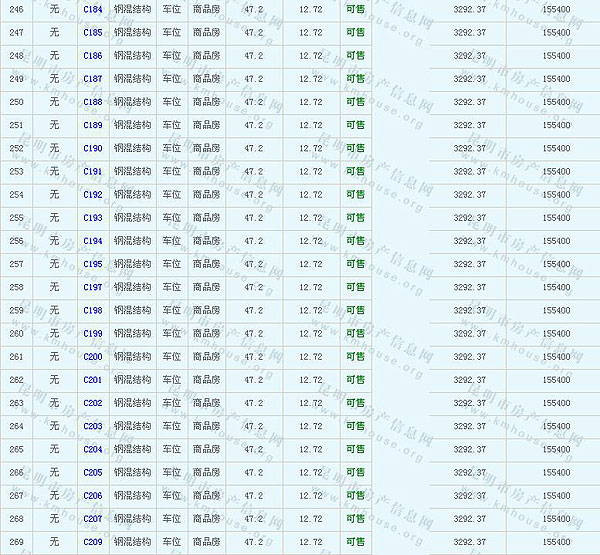Image resolution: width=600 pixels, height=555 pixels.
Task: Select the C204 unit link
Action: (92, 449)
